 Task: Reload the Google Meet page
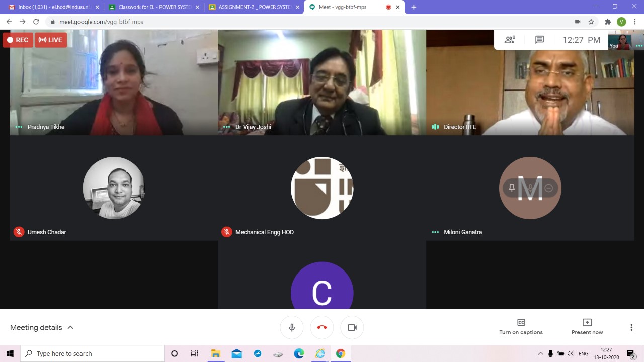click(36, 22)
